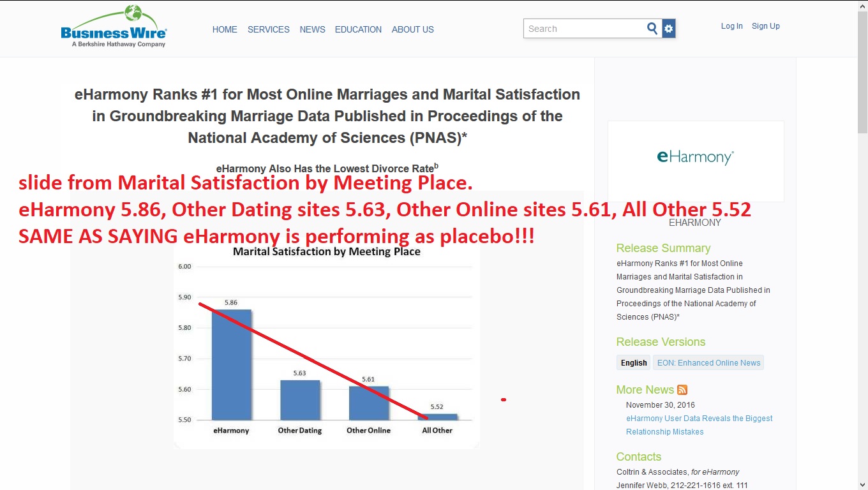
Task: Open eHarmony User Data Reveals article link
Action: coord(700,425)
